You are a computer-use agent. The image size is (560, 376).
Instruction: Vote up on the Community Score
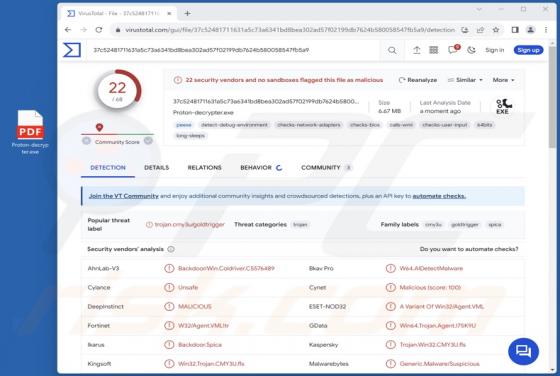(x=148, y=141)
